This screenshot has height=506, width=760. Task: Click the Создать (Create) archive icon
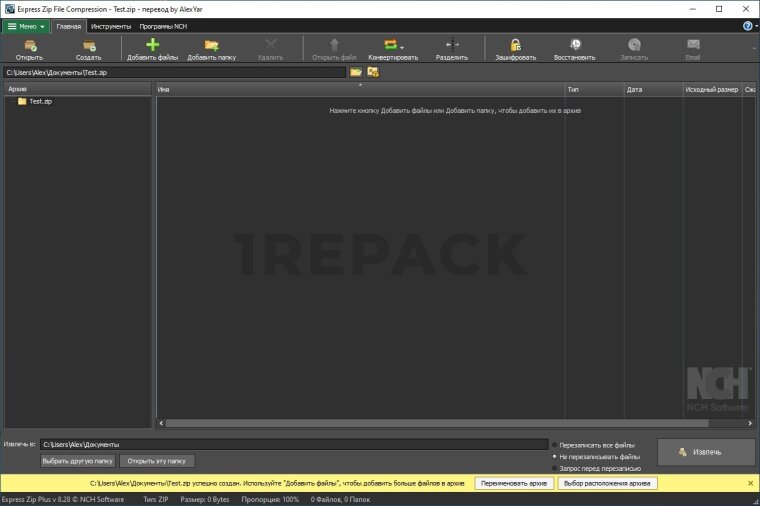click(88, 45)
